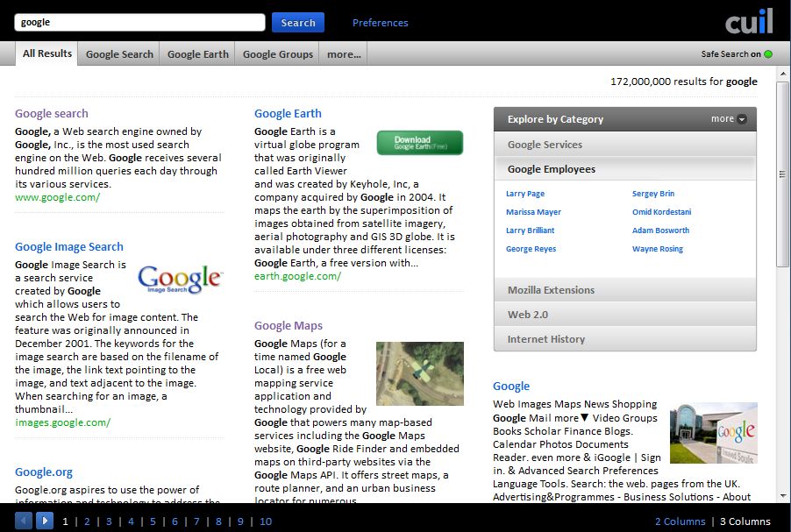Click the Adam Bosworth link
This screenshot has width=791, height=532.
point(660,231)
